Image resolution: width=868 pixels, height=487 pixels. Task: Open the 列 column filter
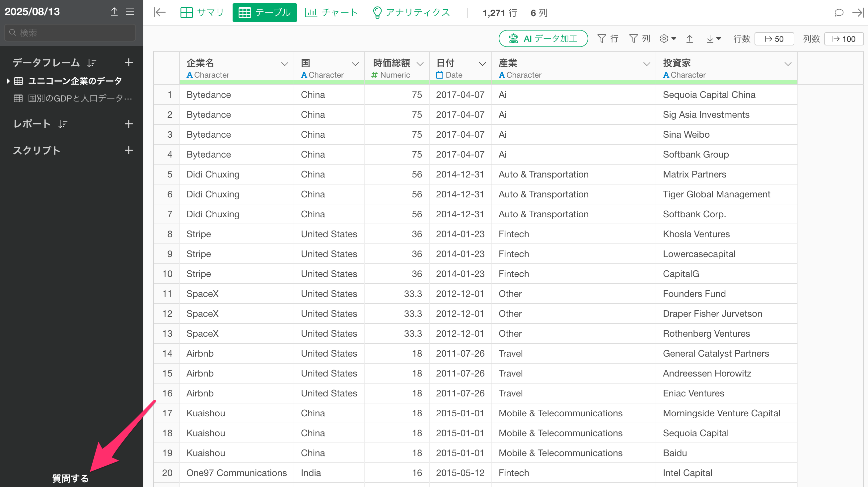(639, 39)
